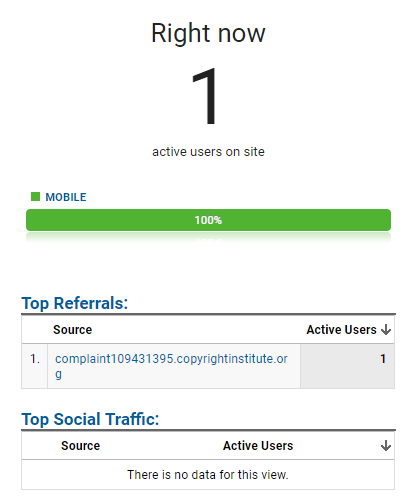Click Active Users header in Social Traffic

coord(258,446)
